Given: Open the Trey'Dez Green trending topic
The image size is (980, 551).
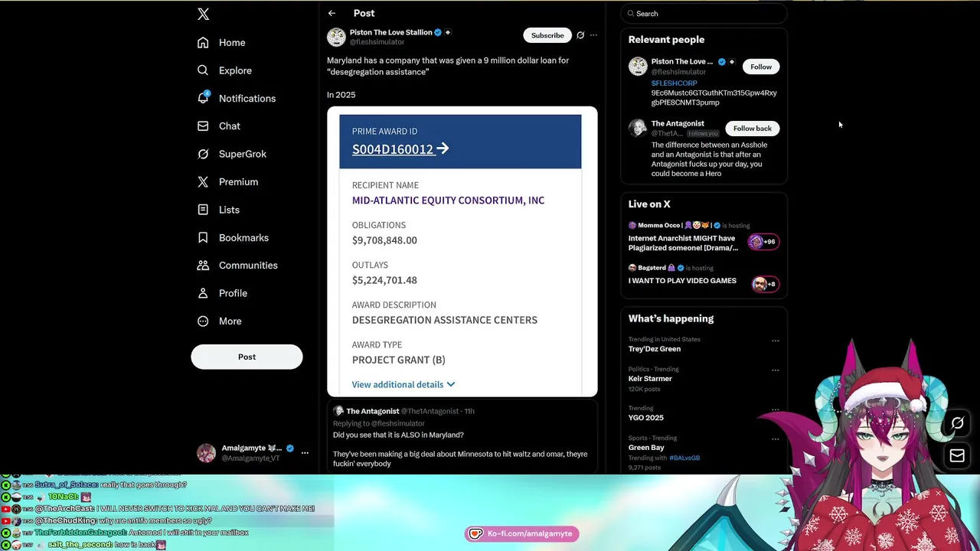Looking at the screenshot, I should (655, 349).
